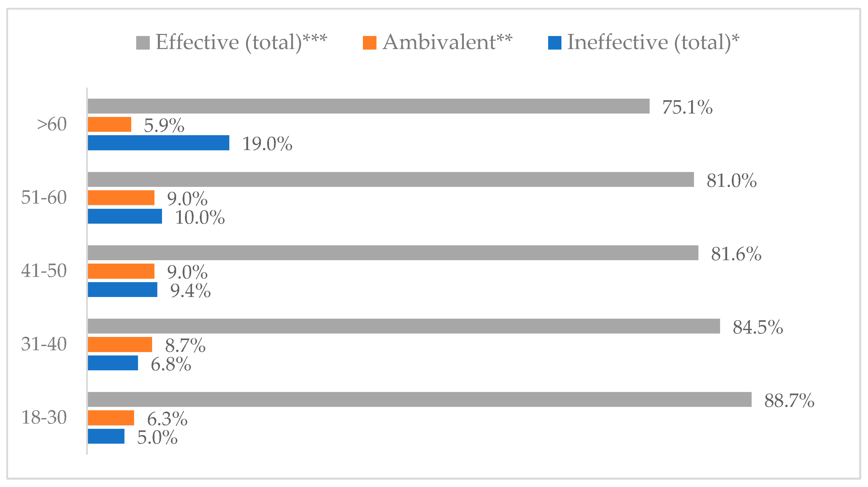Click the 18-30 age axis label
The image size is (868, 487).
[44, 418]
